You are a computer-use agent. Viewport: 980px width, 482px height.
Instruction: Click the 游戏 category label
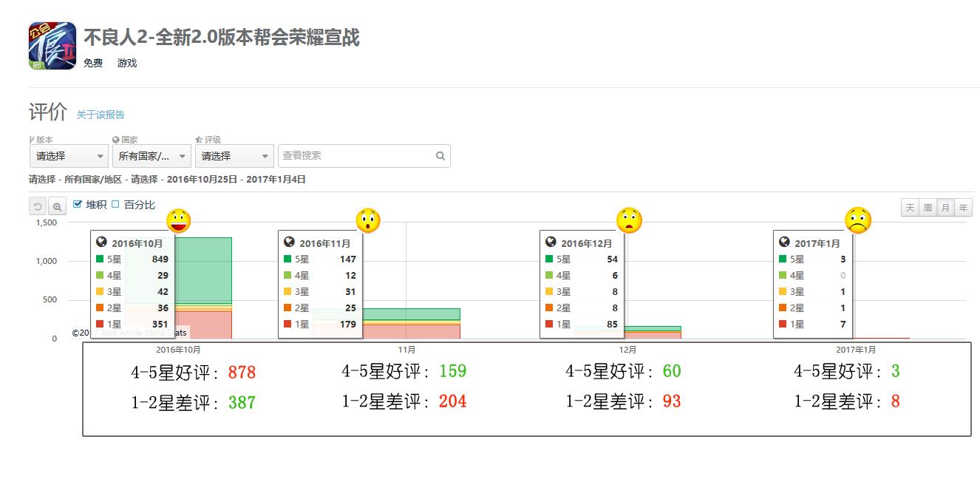[x=127, y=63]
